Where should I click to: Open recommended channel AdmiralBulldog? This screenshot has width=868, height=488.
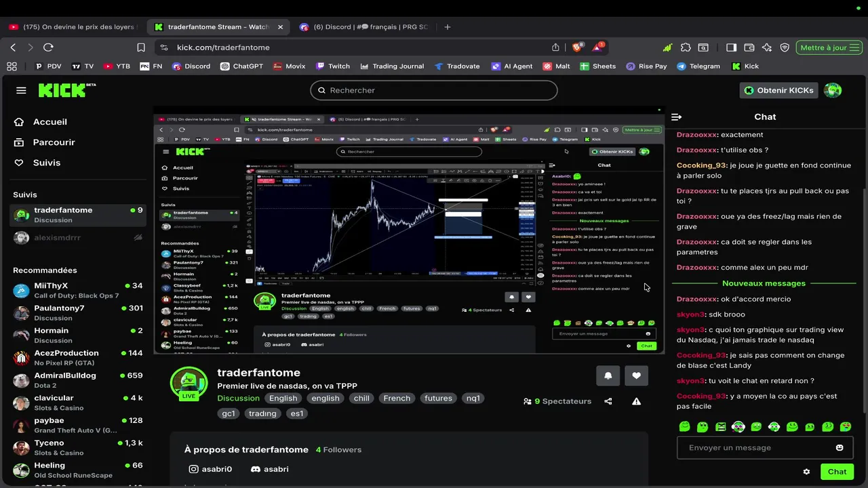pyautogui.click(x=79, y=380)
